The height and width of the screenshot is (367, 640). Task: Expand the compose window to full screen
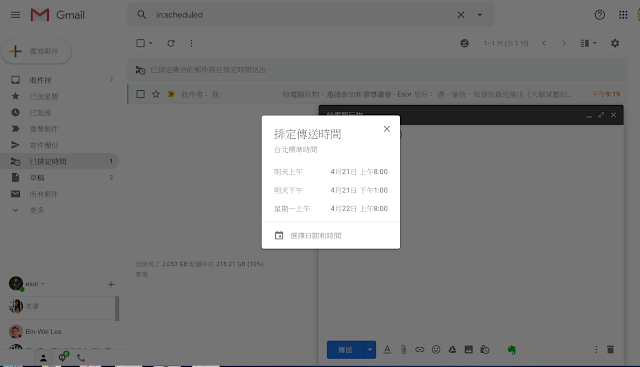[601, 115]
